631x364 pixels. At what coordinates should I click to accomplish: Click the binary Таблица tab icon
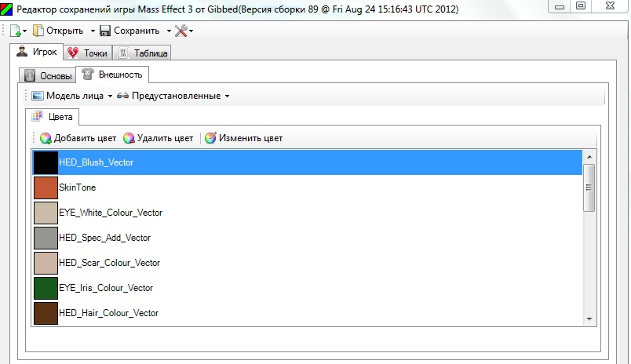point(123,53)
